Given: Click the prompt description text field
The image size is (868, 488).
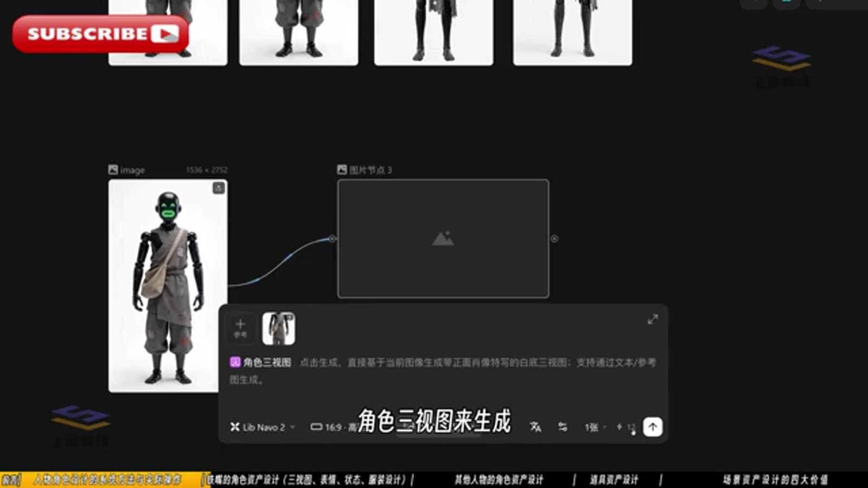Looking at the screenshot, I should tap(443, 371).
